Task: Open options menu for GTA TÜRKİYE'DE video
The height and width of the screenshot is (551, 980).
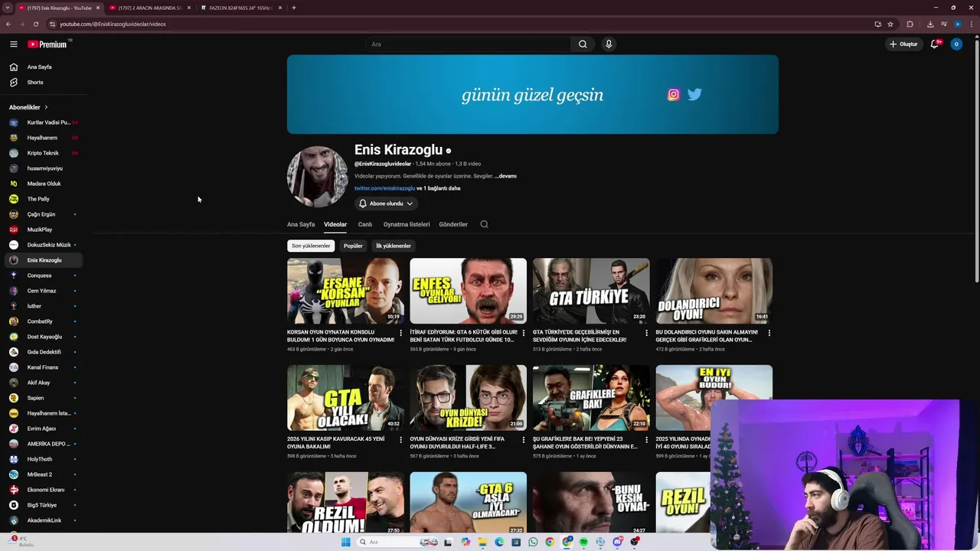Action: (x=646, y=333)
